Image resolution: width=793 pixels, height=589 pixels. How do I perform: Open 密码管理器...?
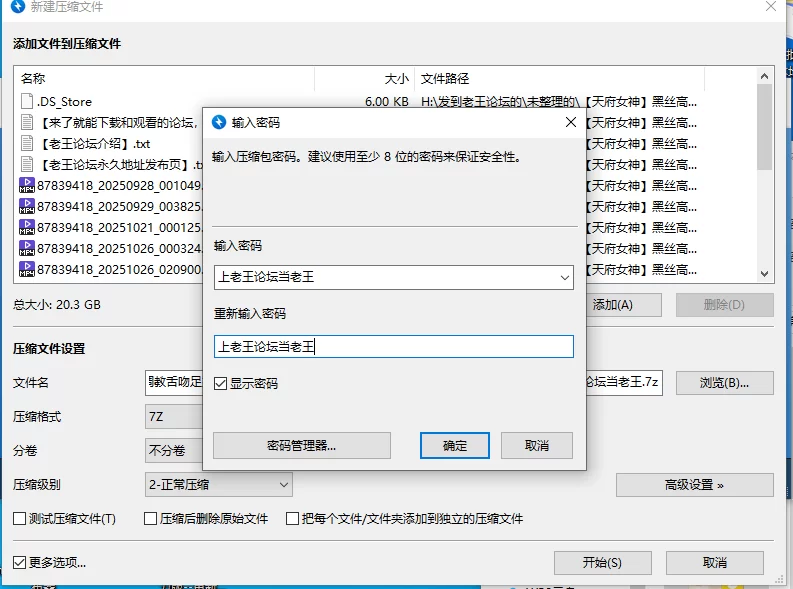[x=301, y=445]
